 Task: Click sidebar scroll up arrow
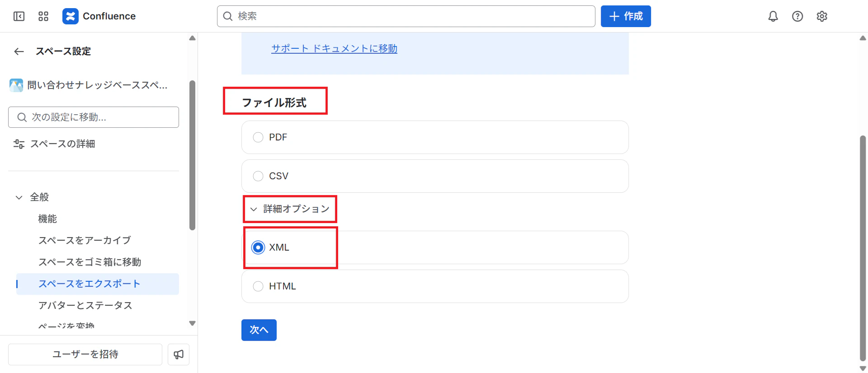[x=192, y=38]
